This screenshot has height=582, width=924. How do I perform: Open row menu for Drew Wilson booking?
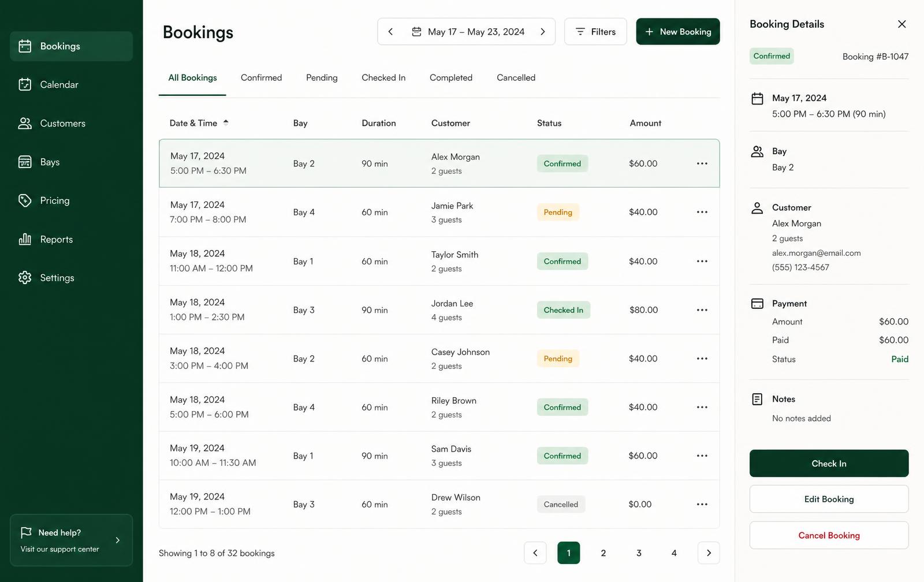702,504
